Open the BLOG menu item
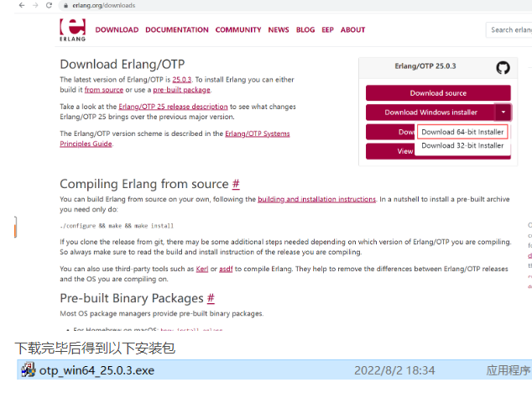The height and width of the screenshot is (393, 532). 305,30
